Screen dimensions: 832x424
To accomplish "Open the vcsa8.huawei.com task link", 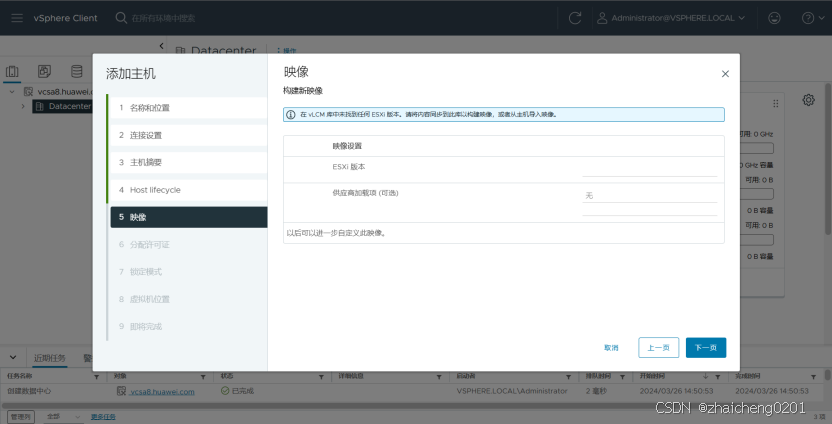I will pyautogui.click(x=162, y=391).
